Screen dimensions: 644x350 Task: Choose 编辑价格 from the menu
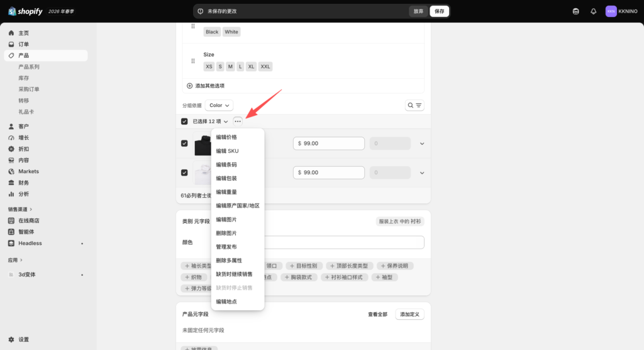(237, 137)
